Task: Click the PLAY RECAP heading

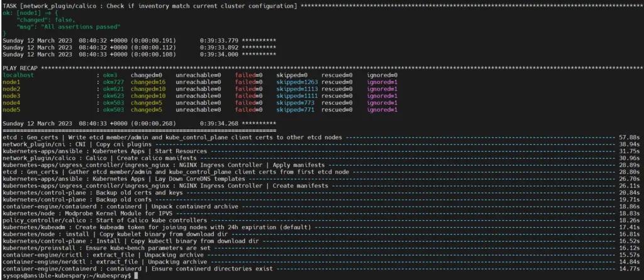Action: 24,67
